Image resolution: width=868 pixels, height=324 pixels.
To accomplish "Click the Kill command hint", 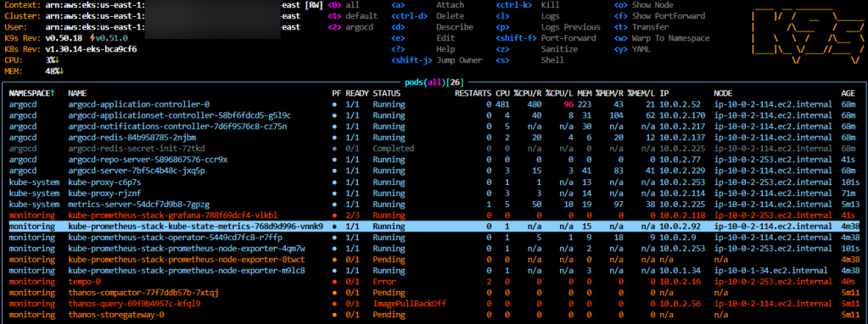I will click(528, 4).
